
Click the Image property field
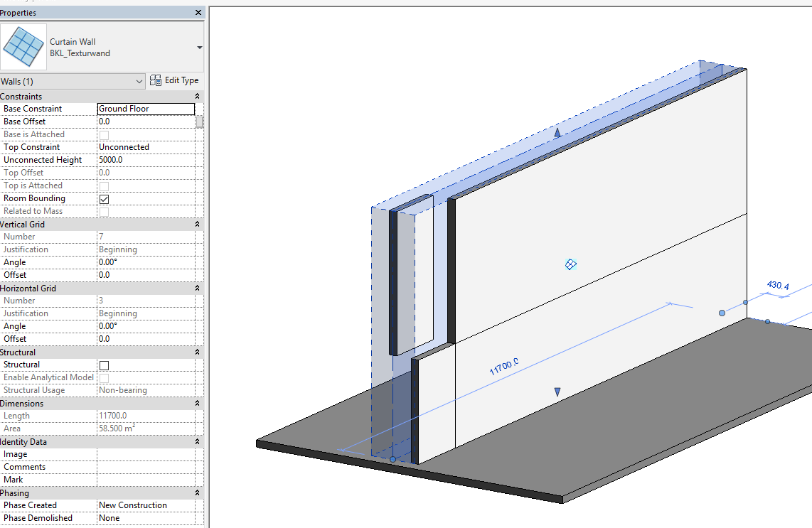click(x=146, y=454)
